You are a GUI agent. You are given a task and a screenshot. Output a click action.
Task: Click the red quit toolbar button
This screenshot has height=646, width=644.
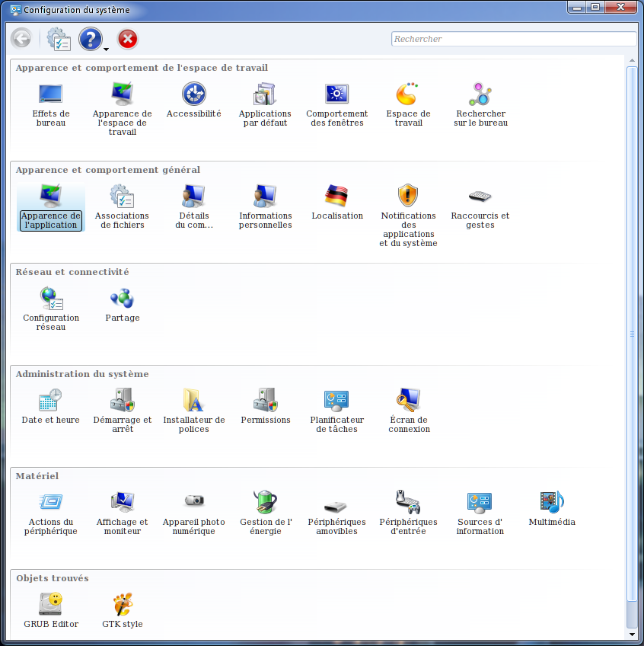click(x=128, y=39)
